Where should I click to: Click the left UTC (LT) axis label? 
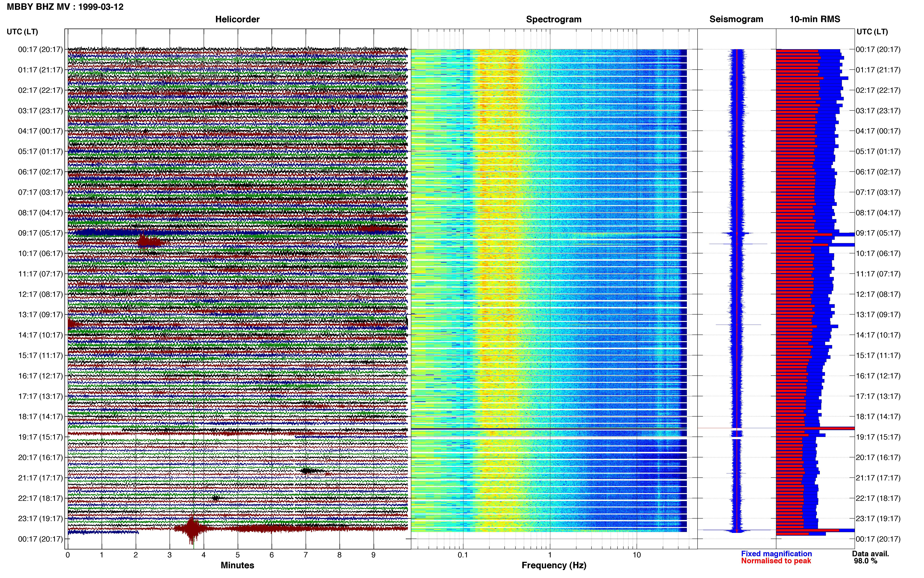(x=22, y=32)
